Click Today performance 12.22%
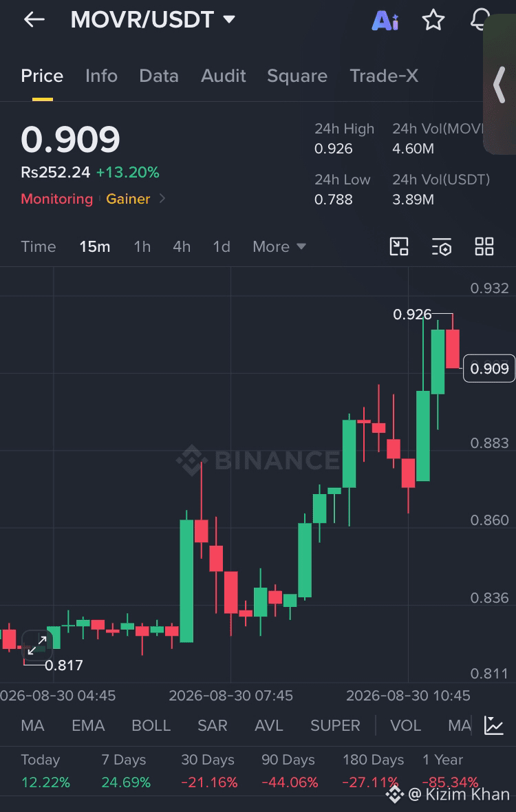 45,782
